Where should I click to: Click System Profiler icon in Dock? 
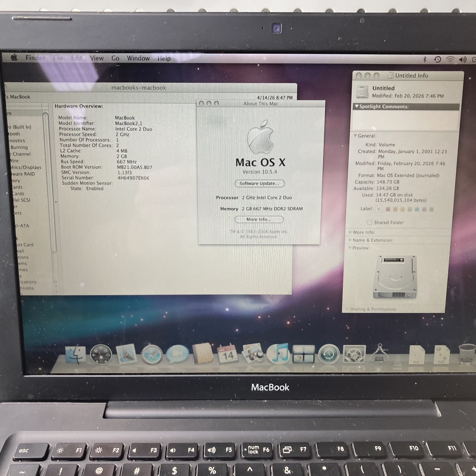[x=379, y=354]
